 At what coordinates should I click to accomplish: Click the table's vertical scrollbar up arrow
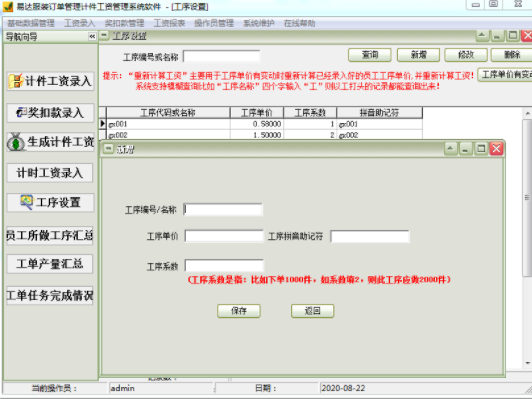[528, 113]
